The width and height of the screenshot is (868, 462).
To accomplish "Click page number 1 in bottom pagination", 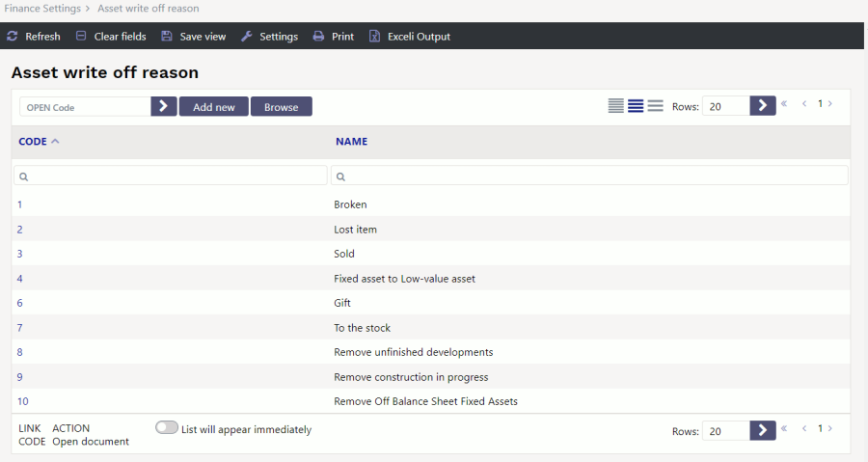I will click(820, 428).
